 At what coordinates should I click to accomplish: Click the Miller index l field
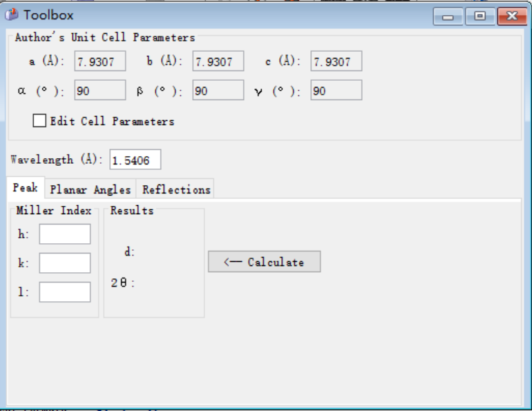click(x=65, y=291)
